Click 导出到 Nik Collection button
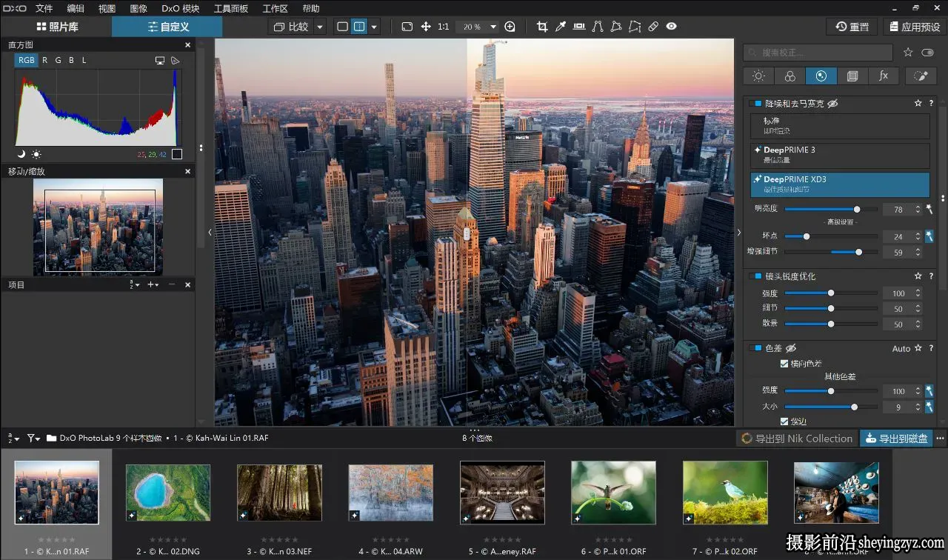 [x=797, y=438]
